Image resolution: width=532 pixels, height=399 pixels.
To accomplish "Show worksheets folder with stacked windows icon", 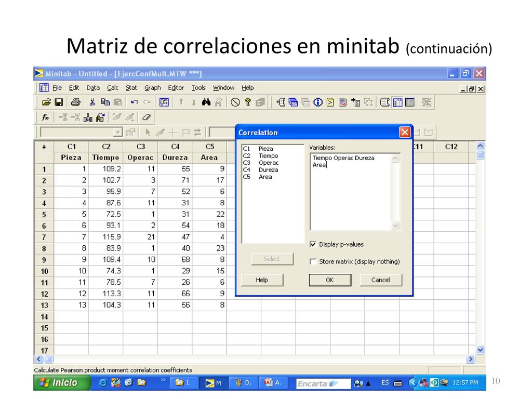I will pyautogui.click(x=293, y=102).
